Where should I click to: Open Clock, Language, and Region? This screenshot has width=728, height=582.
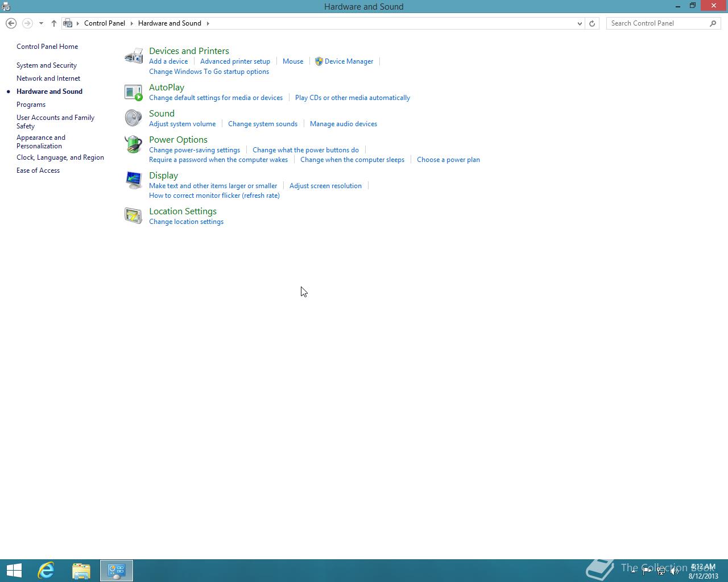(x=60, y=157)
